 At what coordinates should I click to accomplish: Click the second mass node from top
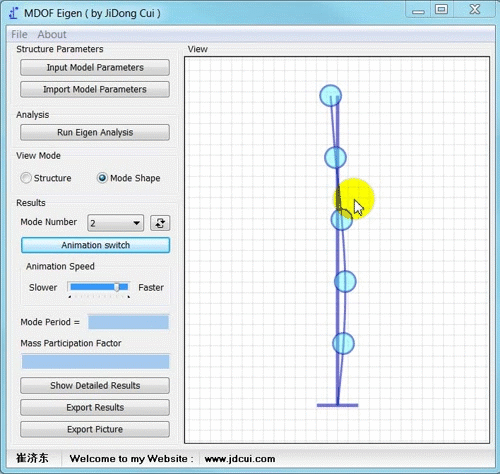point(335,157)
